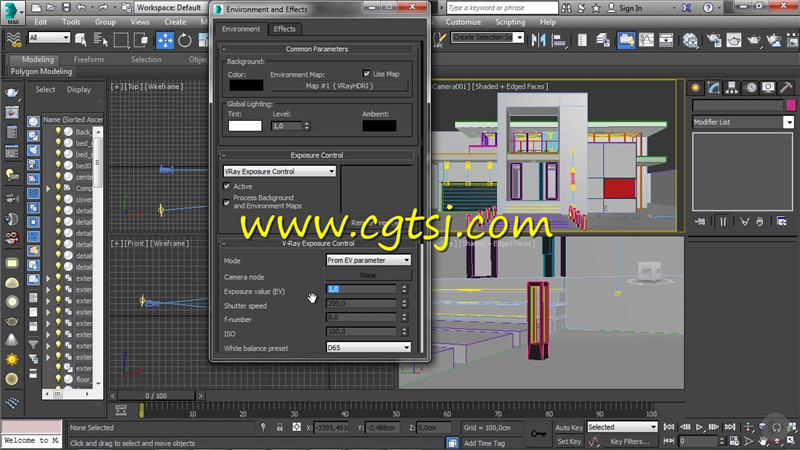Image resolution: width=800 pixels, height=450 pixels.
Task: Open the Create Selection Set dropdown
Action: [487, 37]
